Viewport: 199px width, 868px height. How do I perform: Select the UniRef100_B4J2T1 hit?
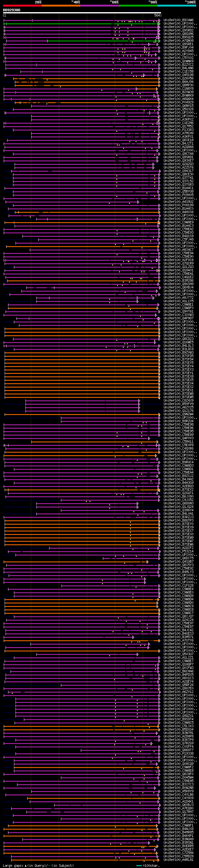178,144
